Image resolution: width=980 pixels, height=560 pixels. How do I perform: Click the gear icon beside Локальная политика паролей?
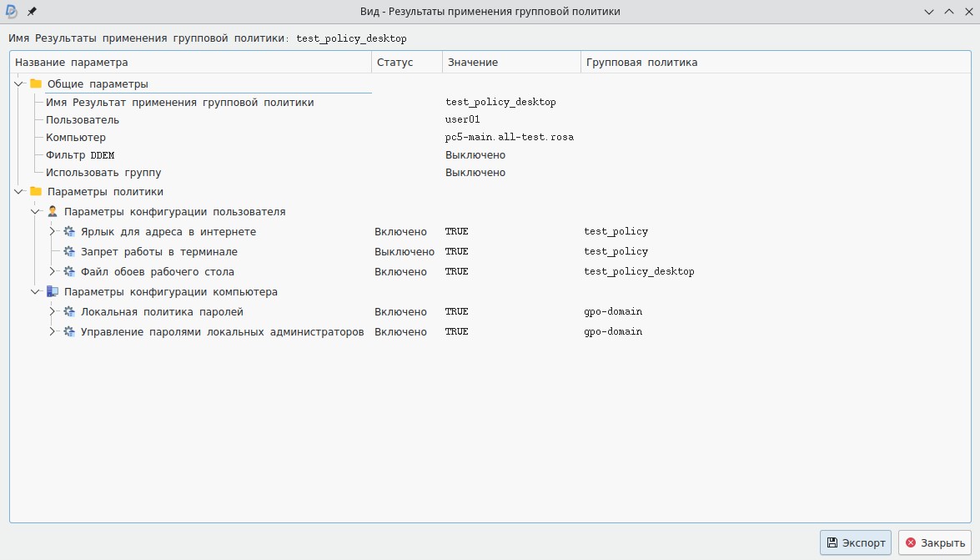coord(69,312)
